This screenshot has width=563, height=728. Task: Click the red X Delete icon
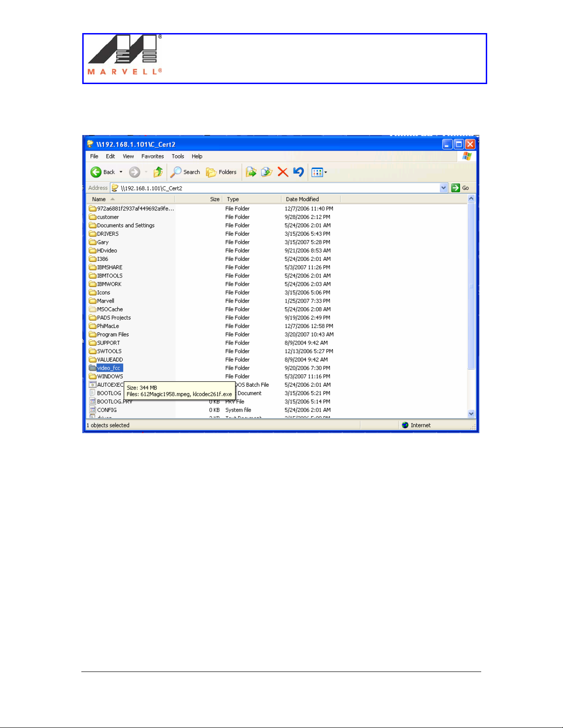(x=283, y=172)
